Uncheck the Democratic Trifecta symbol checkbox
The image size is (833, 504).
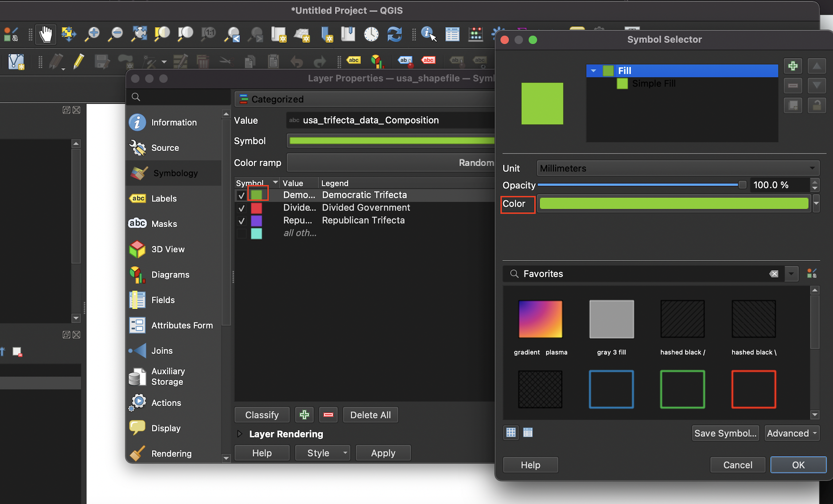241,195
